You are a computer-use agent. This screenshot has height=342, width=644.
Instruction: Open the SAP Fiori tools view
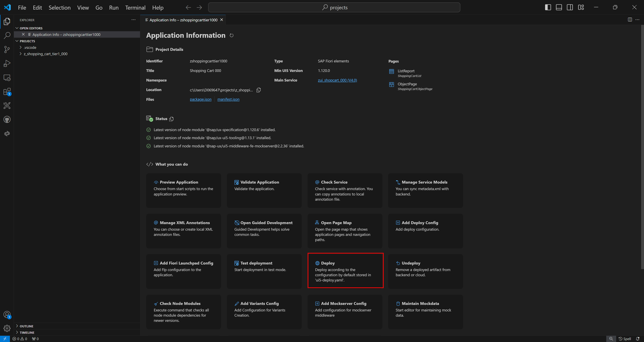pos(7,106)
